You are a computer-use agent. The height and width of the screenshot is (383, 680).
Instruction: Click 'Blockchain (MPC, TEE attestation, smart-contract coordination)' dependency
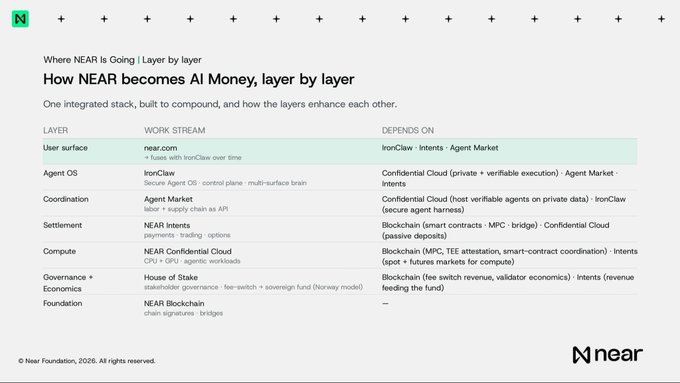494,251
